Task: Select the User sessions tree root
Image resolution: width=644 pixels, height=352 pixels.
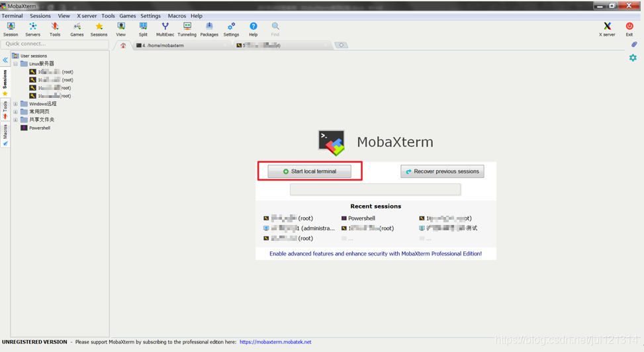Action: pos(34,56)
